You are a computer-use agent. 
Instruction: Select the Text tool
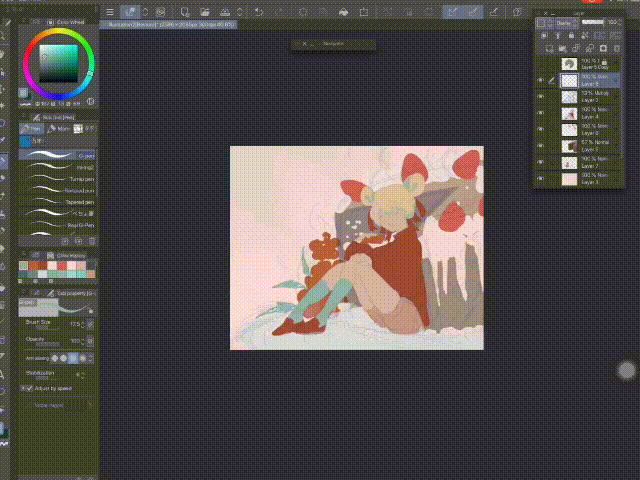click(x=3, y=373)
